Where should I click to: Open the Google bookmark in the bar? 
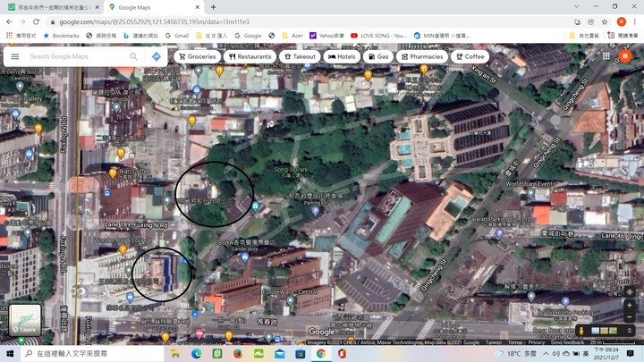tap(248, 36)
